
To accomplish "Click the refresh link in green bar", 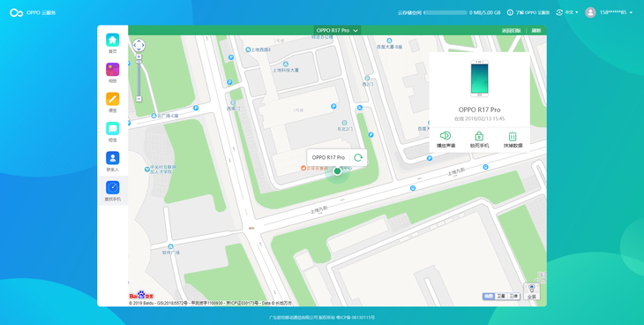I will (x=536, y=30).
